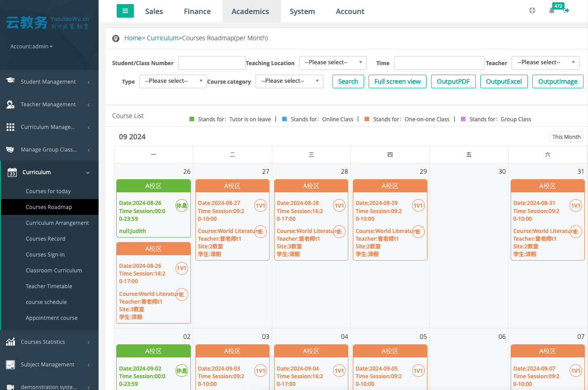Open the Course category dropdown
This screenshot has height=390, width=588.
(289, 81)
